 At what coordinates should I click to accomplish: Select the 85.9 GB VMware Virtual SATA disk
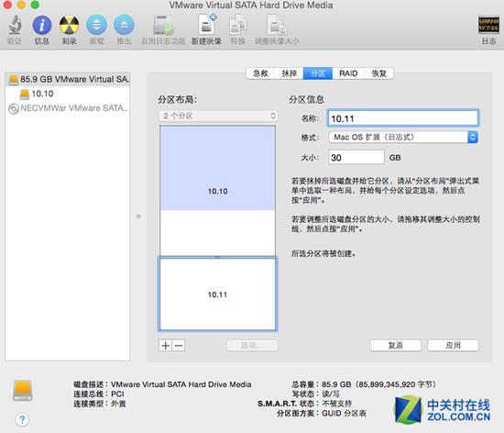click(x=68, y=79)
